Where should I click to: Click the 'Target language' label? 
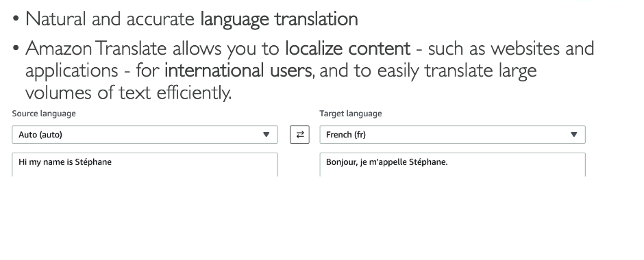351,114
